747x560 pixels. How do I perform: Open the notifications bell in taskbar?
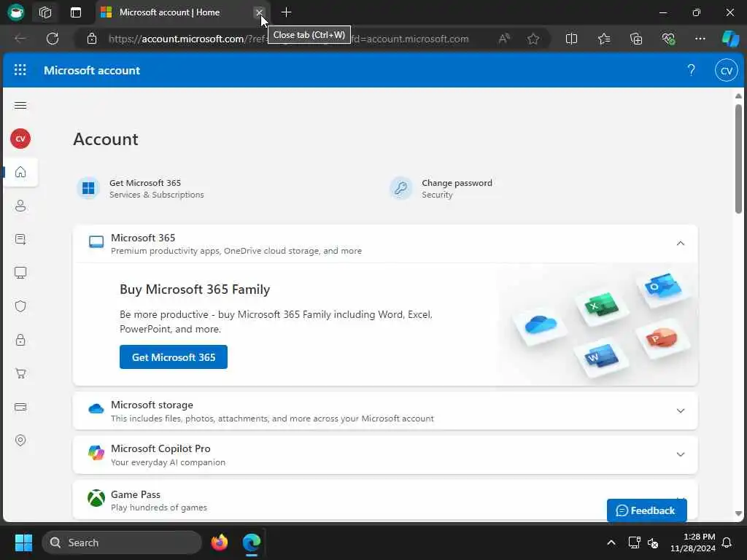point(727,542)
